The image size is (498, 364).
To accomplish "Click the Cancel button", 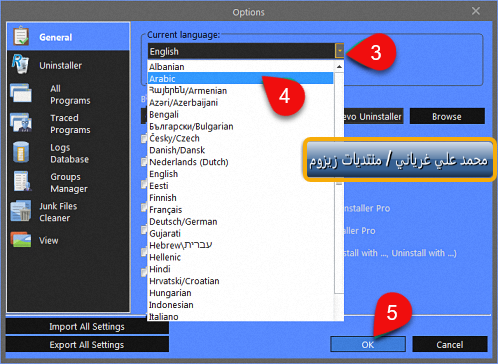I will pos(450,344).
